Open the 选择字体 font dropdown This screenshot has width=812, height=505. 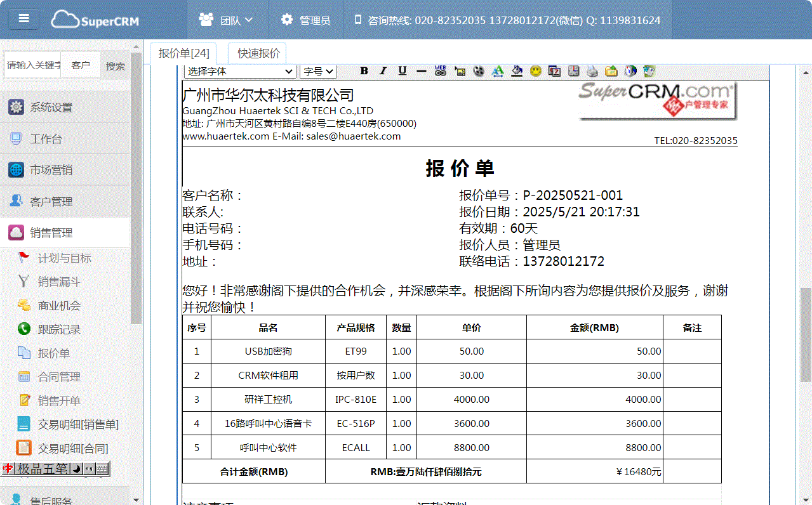pyautogui.click(x=240, y=71)
